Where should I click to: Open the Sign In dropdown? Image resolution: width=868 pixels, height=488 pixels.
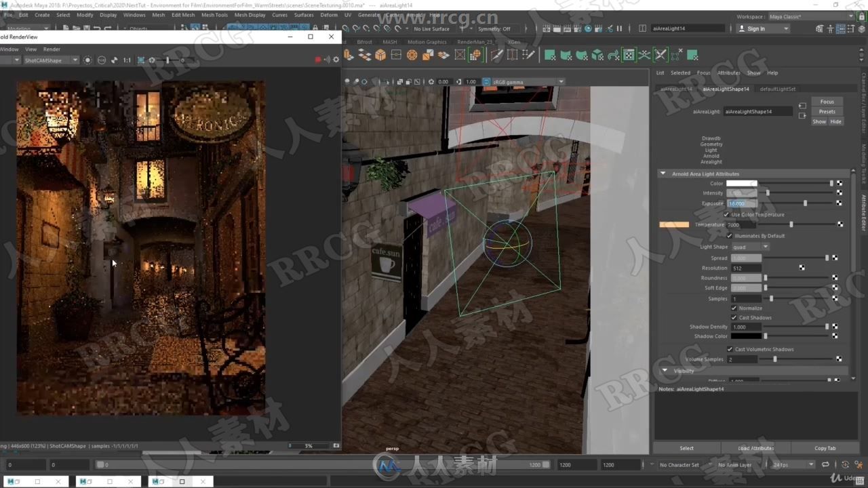pos(764,28)
